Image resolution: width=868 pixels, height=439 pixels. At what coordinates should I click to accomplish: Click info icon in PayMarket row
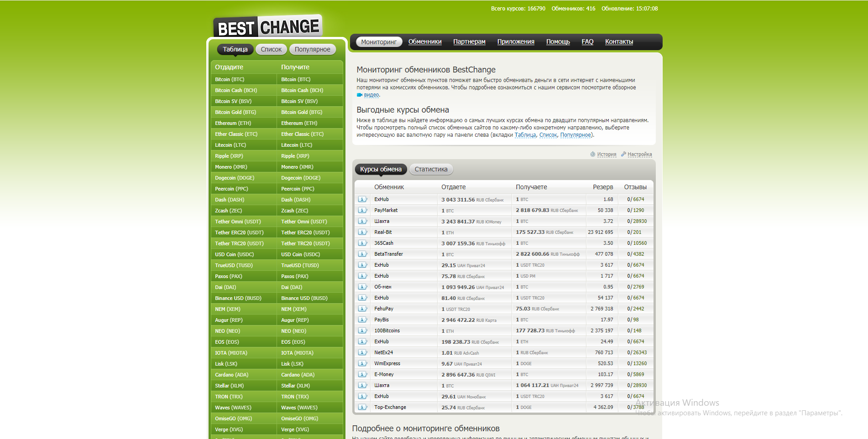pos(362,210)
